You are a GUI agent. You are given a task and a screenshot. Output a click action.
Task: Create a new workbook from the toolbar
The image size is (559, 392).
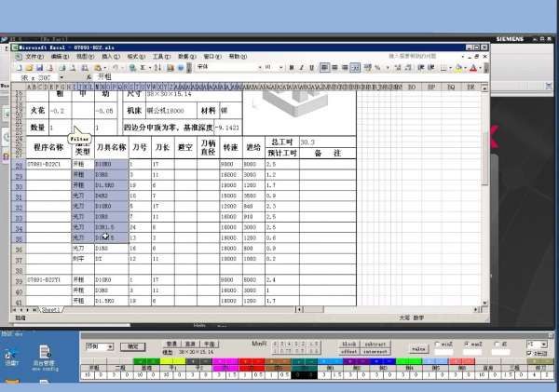coord(19,68)
